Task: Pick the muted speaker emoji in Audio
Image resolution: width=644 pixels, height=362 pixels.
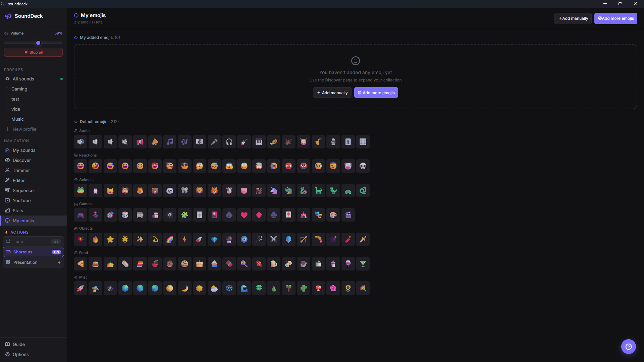Action: coord(125,142)
